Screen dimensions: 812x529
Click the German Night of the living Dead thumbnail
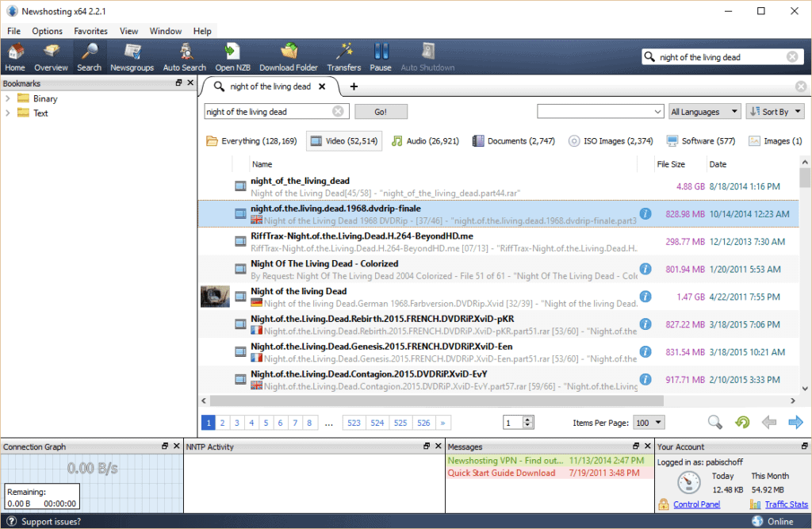(215, 297)
